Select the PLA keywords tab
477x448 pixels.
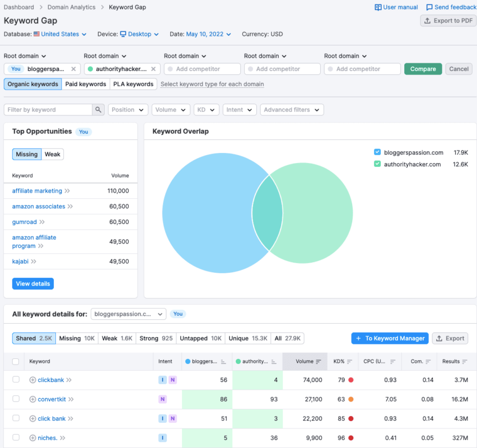(x=133, y=84)
